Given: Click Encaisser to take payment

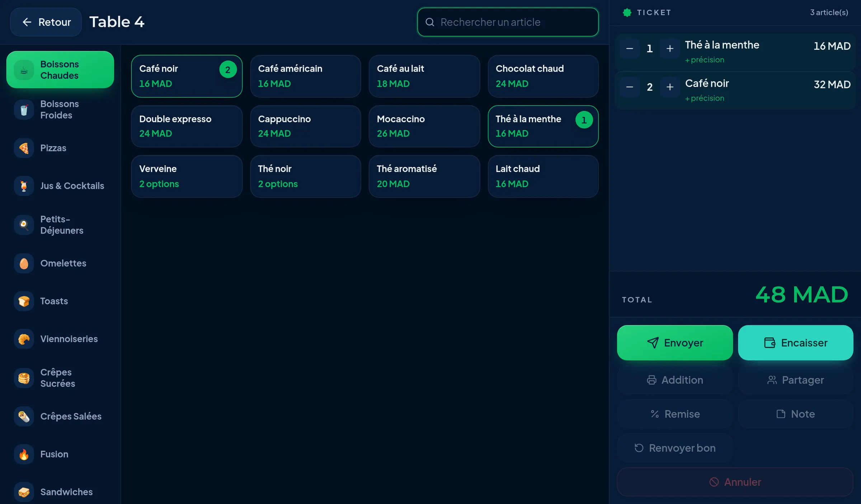Looking at the screenshot, I should pyautogui.click(x=796, y=343).
